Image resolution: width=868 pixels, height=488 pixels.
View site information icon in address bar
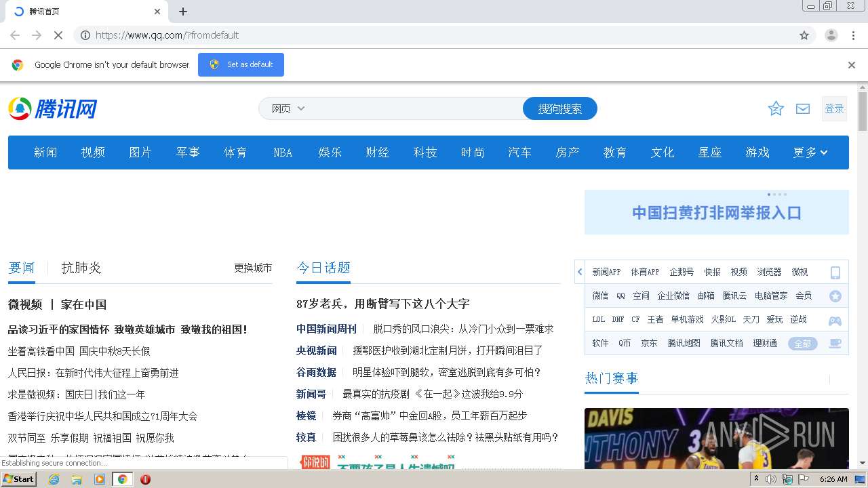click(85, 35)
